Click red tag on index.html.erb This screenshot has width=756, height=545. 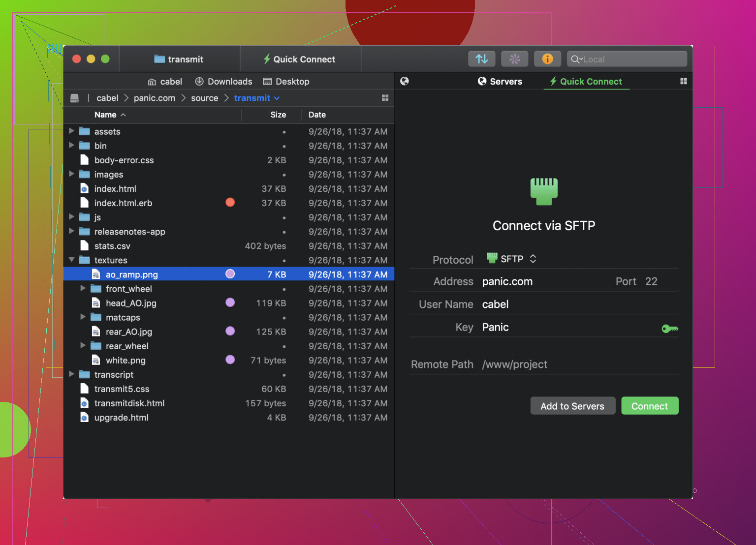(x=230, y=203)
